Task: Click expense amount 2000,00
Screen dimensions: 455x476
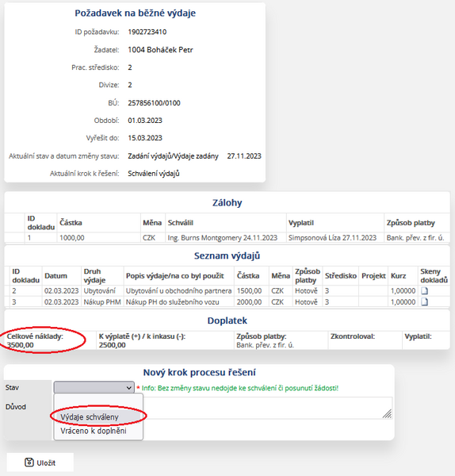Action: tap(249, 302)
